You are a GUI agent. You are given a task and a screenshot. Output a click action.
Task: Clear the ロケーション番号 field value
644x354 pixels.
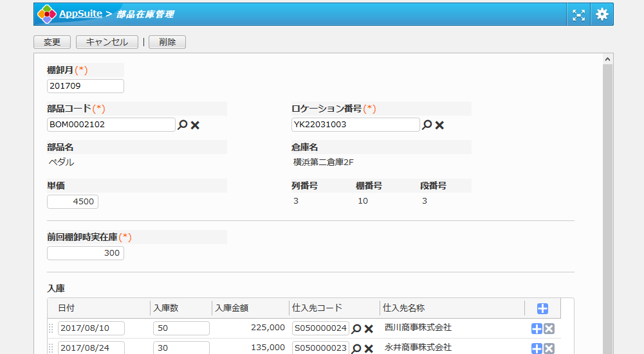pos(439,125)
